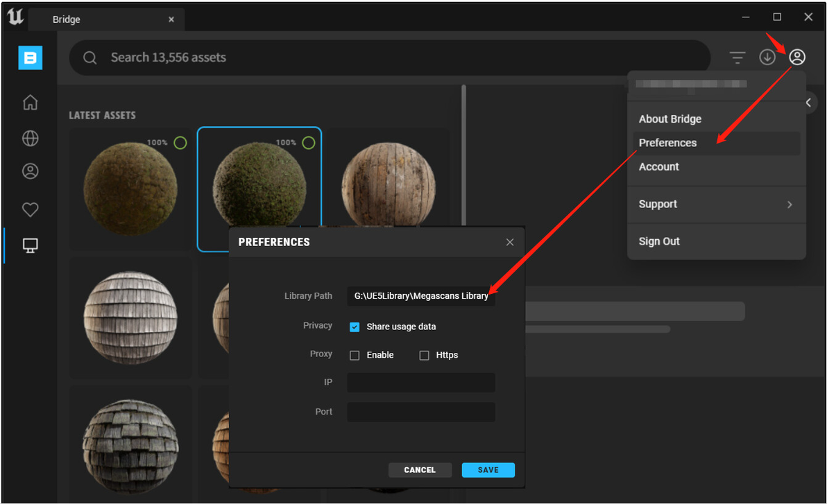Close the Preferences dialog with the X
Screen dimensions: 827x504
pos(509,242)
